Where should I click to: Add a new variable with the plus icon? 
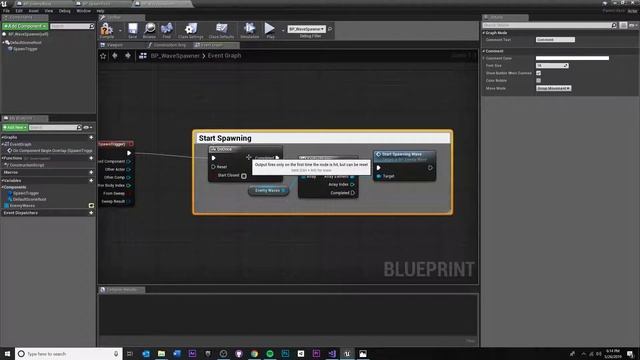click(x=91, y=180)
